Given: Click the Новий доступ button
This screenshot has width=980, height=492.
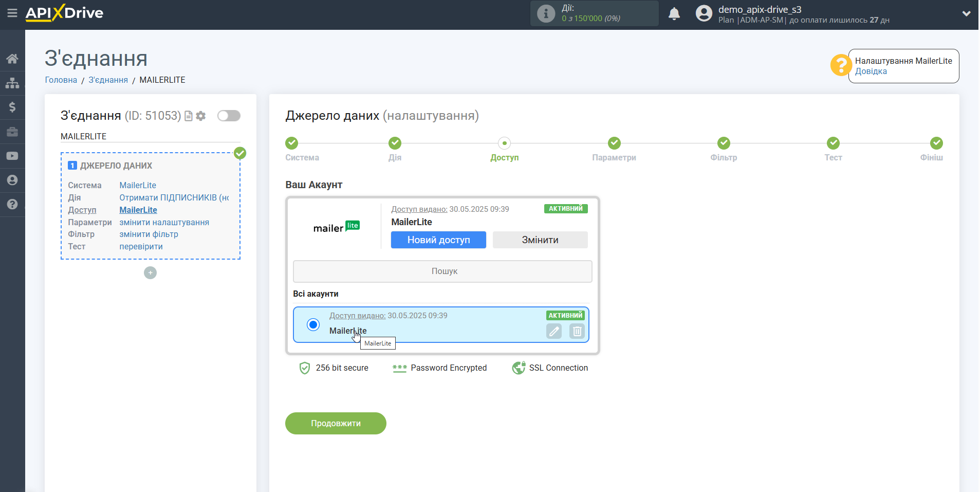Looking at the screenshot, I should [x=438, y=240].
